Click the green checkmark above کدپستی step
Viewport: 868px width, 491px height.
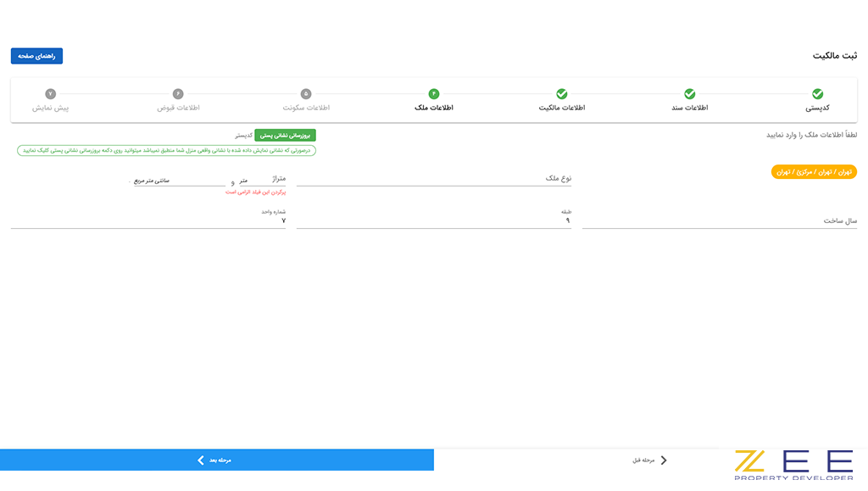click(x=817, y=94)
